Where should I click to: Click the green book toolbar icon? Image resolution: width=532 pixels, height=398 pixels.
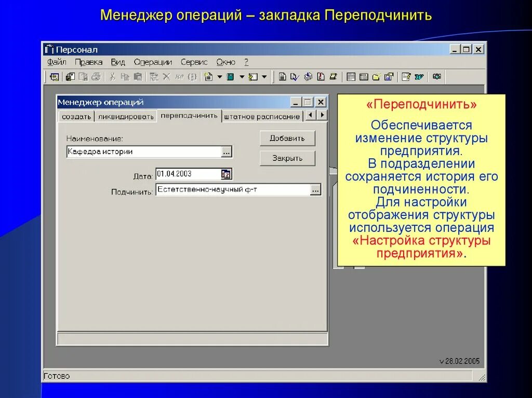(x=230, y=77)
